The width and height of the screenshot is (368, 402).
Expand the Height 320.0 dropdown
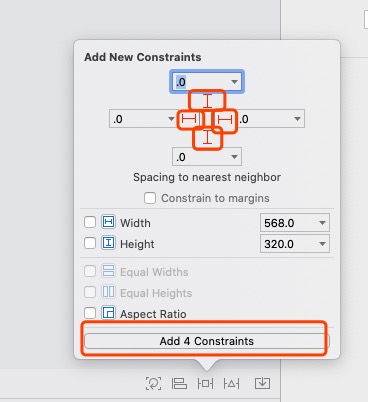pyautogui.click(x=322, y=244)
